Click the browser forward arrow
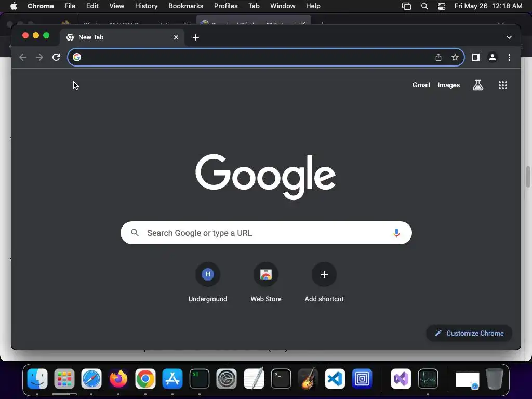Image resolution: width=532 pixels, height=399 pixels. point(39,57)
